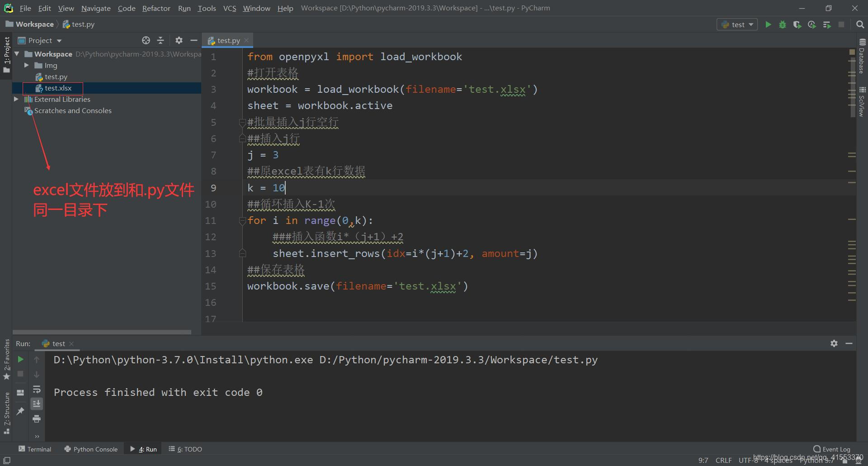This screenshot has width=868, height=466.
Task: Toggle soft-wrap via Run panel left toolbar
Action: click(x=37, y=390)
